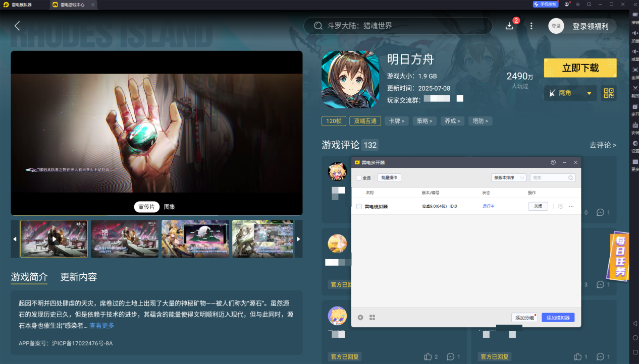Open the downloads list icon
This screenshot has height=364, width=639.
(510, 26)
